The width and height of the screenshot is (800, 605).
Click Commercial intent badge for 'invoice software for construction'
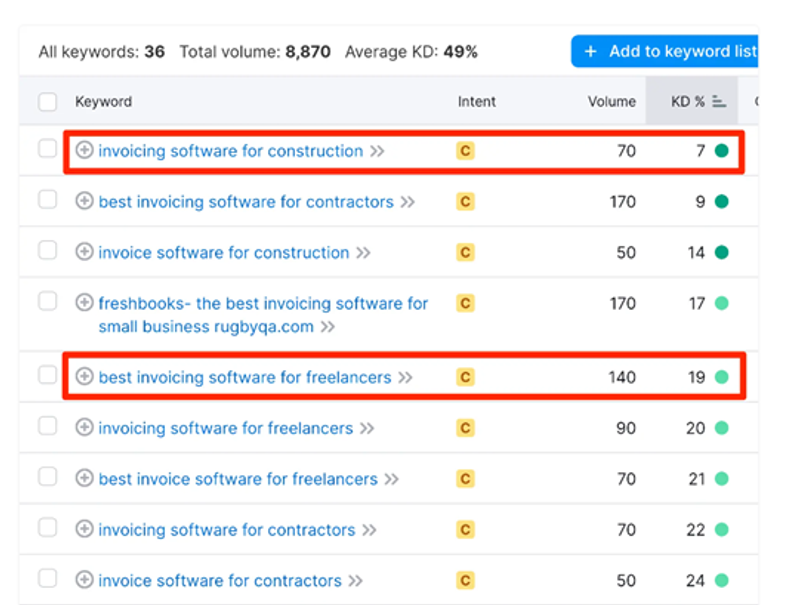(x=465, y=253)
